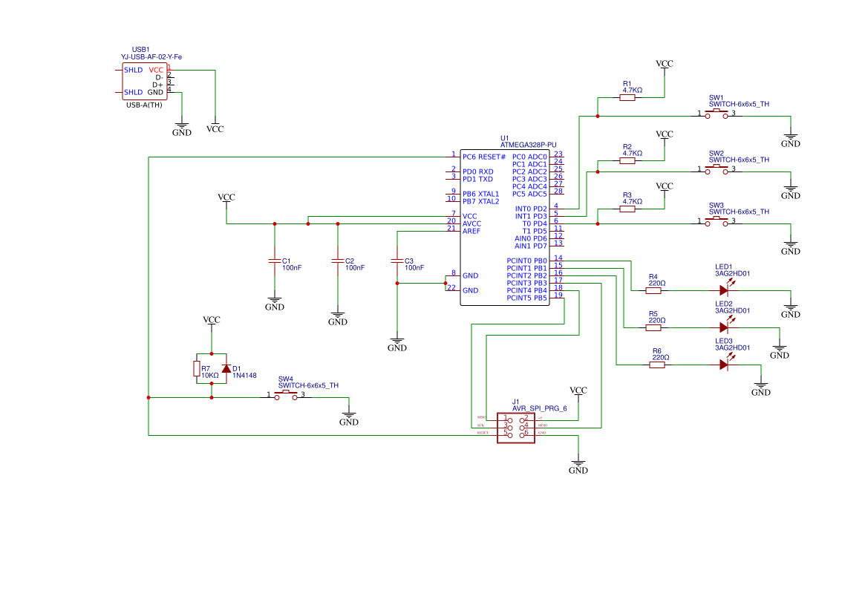
Task: Click the GND symbol below capacitor C2
Action: click(338, 319)
